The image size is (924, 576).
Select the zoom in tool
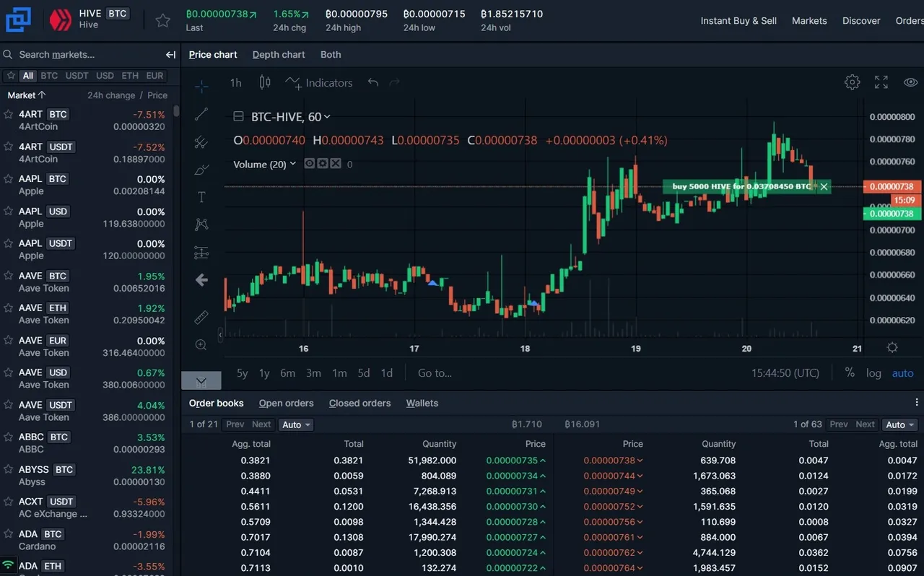click(x=201, y=345)
